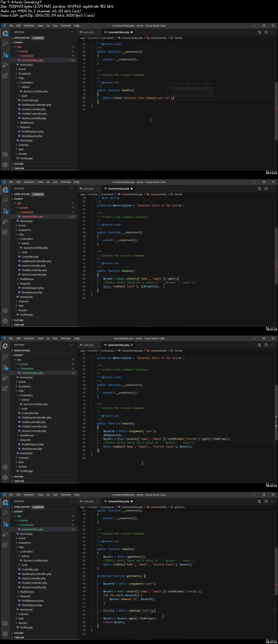Screen dimensions: 278x644
Task: Open editor More Actions ellipsis in the 00:02:00 frame
Action: point(273,32)
